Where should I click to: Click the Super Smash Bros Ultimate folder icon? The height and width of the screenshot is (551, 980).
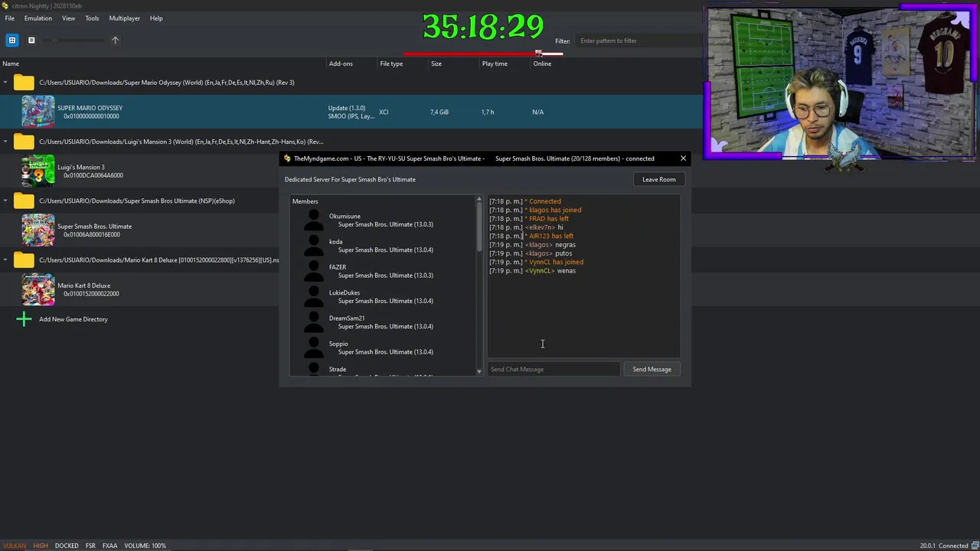click(x=24, y=201)
